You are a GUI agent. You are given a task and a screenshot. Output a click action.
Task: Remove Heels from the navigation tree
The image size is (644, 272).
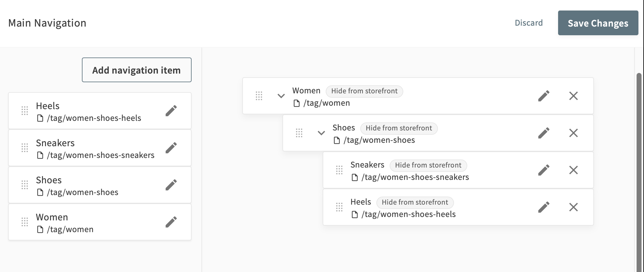[x=573, y=207]
